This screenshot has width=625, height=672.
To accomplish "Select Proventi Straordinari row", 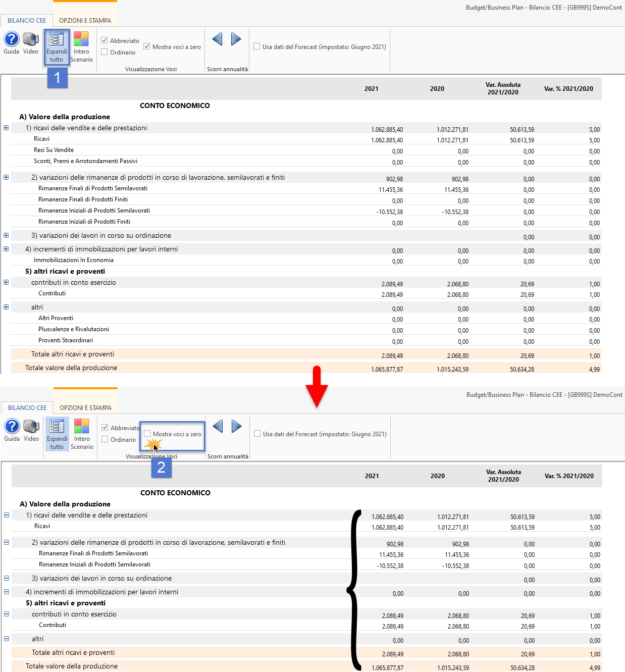I will point(306,340).
